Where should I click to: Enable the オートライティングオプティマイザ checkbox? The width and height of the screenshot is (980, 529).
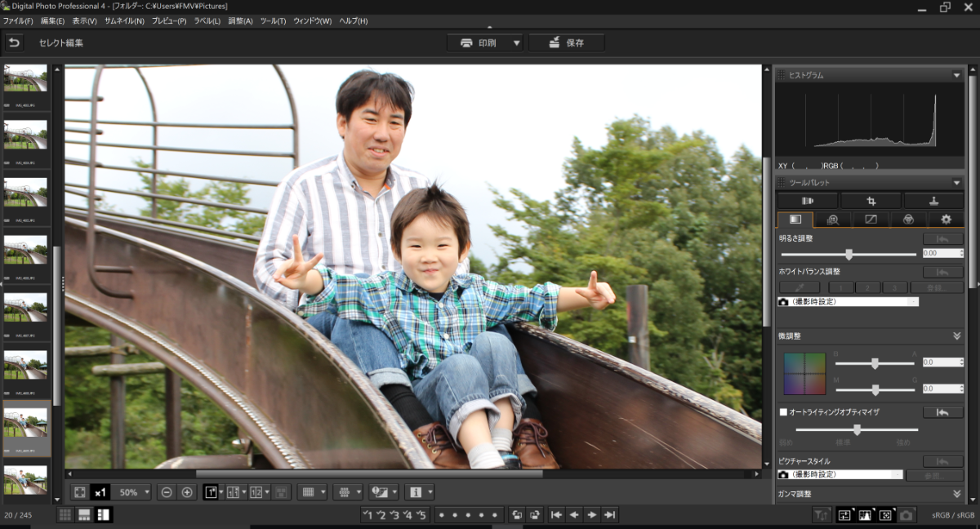click(784, 413)
